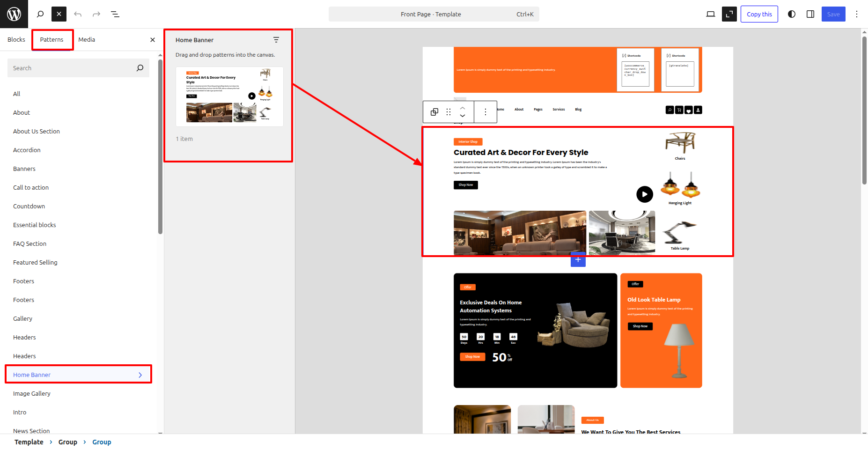Switch to the Media tab
The image size is (868, 450).
pyautogui.click(x=87, y=40)
